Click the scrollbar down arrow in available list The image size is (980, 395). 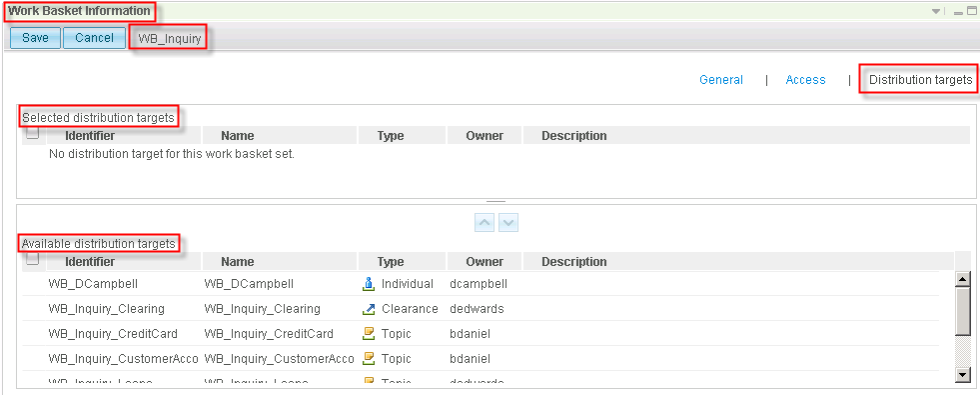coord(962,374)
